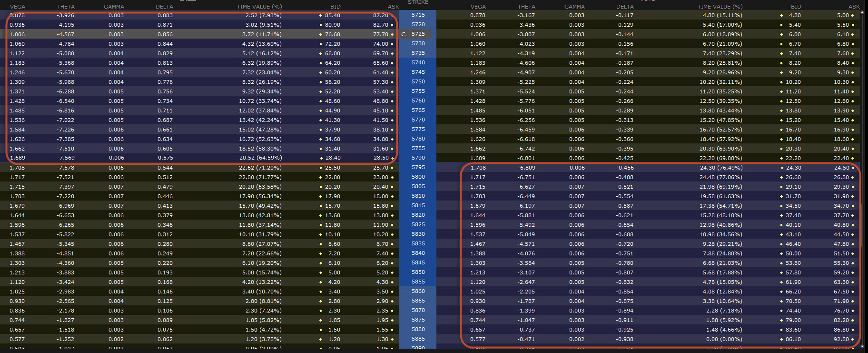Image resolution: width=868 pixels, height=353 pixels.
Task: Click diamond marker next to call ask 77.70
Action: [x=392, y=34]
